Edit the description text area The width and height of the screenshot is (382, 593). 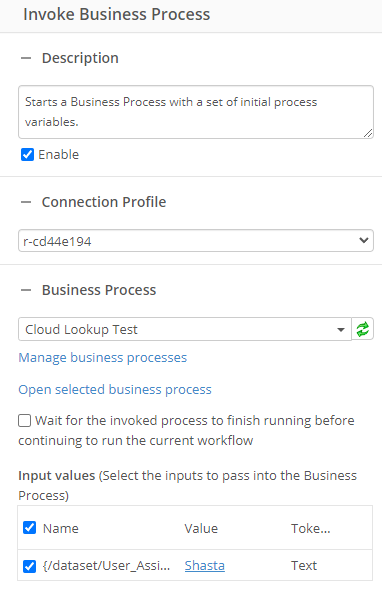pyautogui.click(x=196, y=112)
